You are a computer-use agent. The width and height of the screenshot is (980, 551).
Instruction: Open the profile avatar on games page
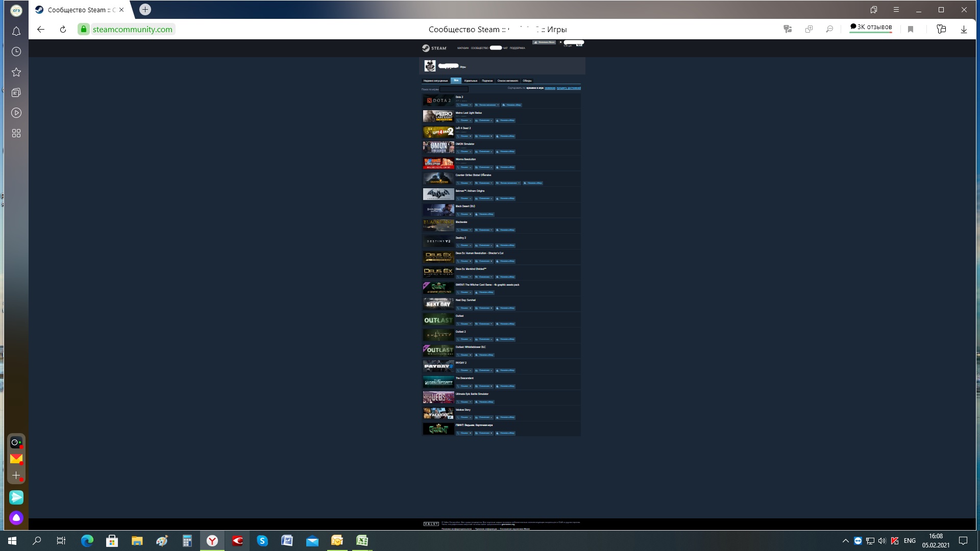coord(430,66)
